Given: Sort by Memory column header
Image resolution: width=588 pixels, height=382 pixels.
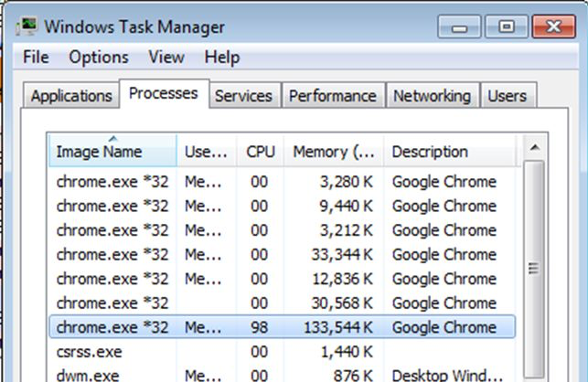Looking at the screenshot, I should pyautogui.click(x=333, y=152).
